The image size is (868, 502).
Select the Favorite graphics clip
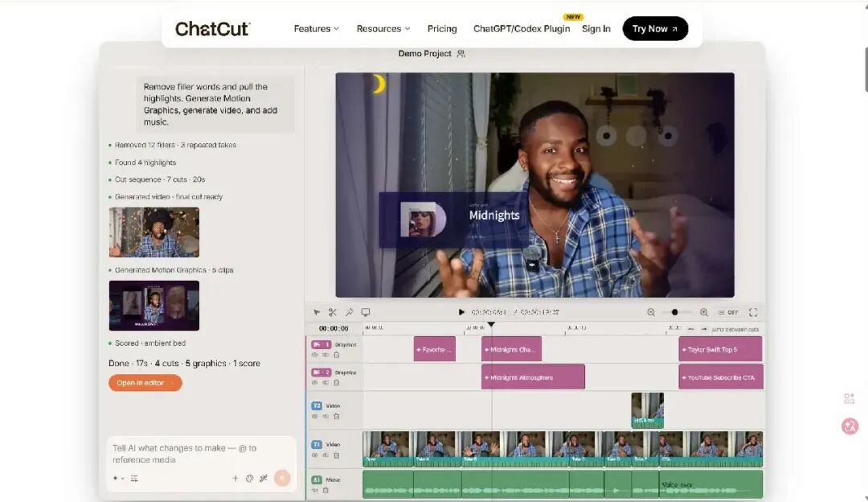pyautogui.click(x=435, y=350)
